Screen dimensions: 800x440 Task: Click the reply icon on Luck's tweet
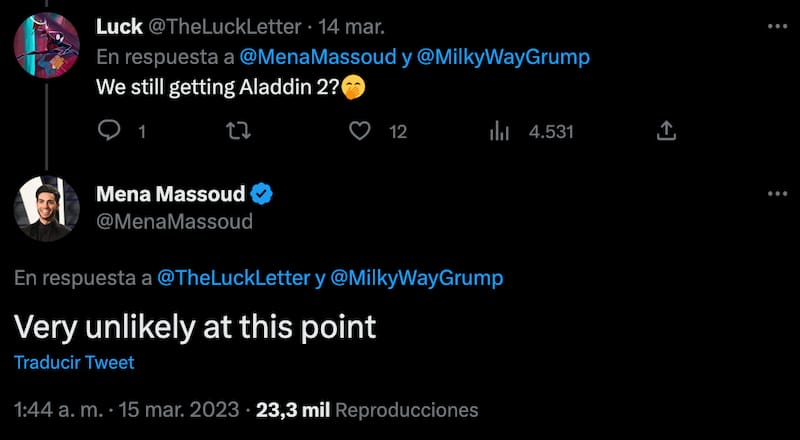tap(111, 131)
